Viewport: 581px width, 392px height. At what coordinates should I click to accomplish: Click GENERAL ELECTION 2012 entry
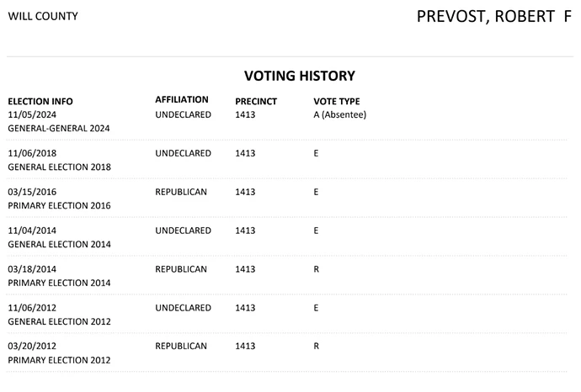[x=59, y=321]
